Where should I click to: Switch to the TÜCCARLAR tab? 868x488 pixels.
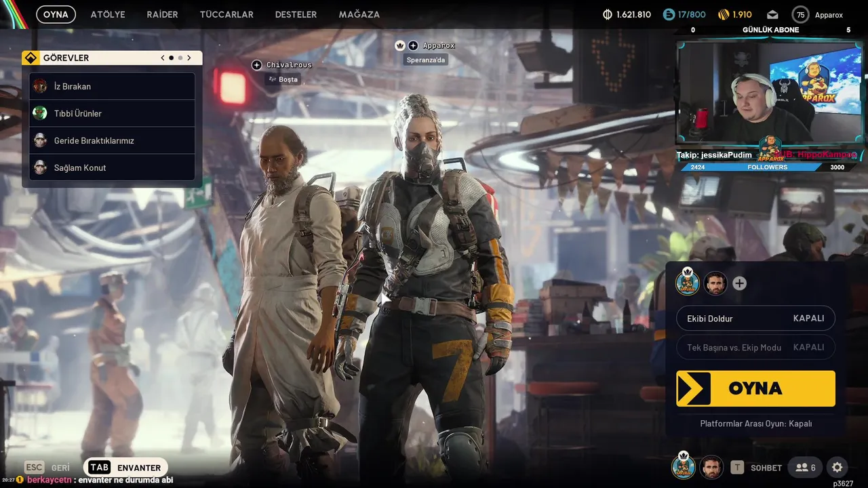[x=226, y=14]
